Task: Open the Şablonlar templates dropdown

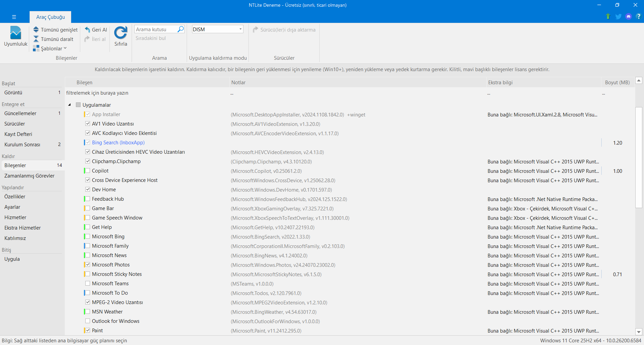Action: tap(50, 48)
